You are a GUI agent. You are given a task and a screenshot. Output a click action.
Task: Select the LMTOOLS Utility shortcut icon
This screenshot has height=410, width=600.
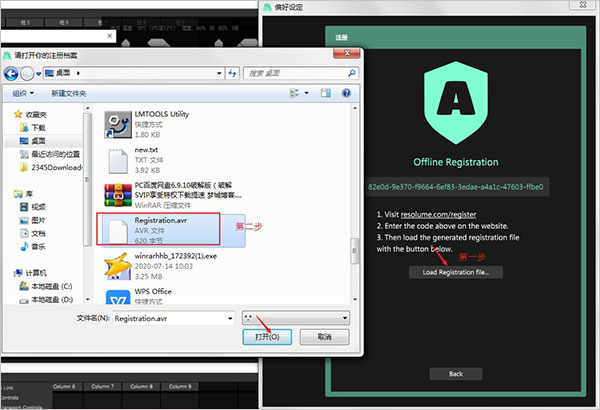tap(118, 124)
